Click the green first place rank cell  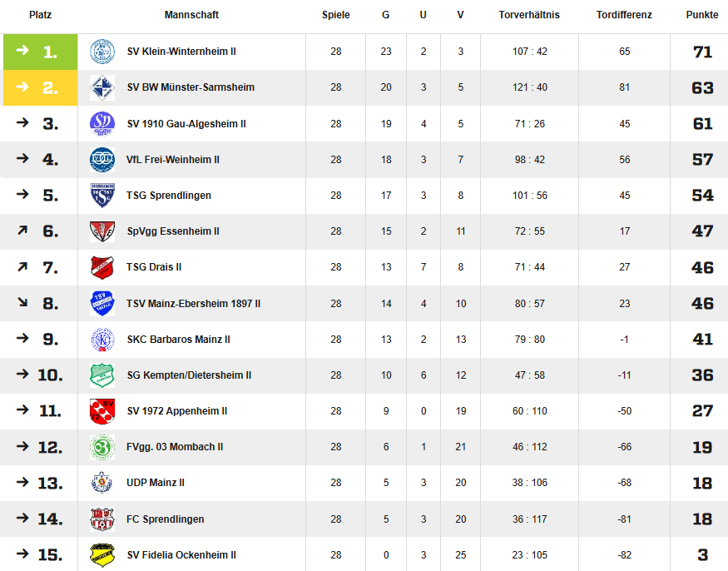pyautogui.click(x=41, y=52)
